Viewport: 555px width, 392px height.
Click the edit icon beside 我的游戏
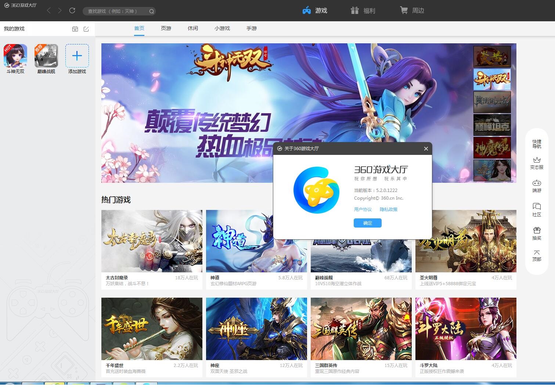[86, 29]
